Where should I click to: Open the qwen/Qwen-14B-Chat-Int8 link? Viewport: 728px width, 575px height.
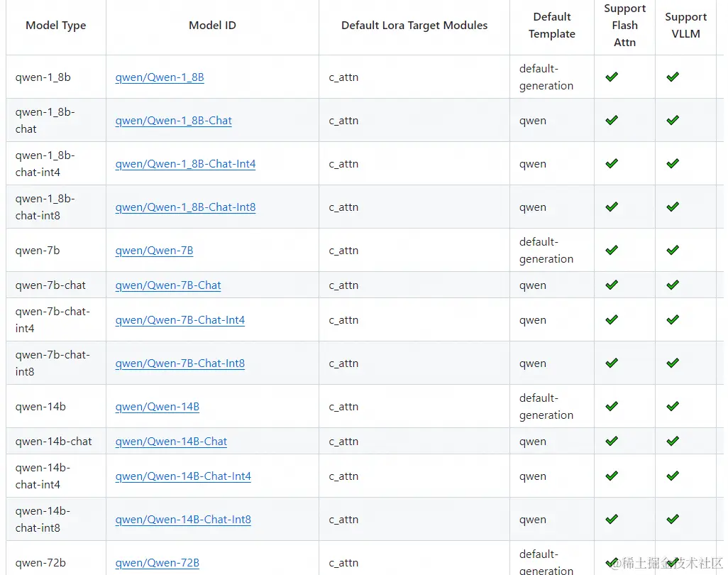[x=183, y=519]
